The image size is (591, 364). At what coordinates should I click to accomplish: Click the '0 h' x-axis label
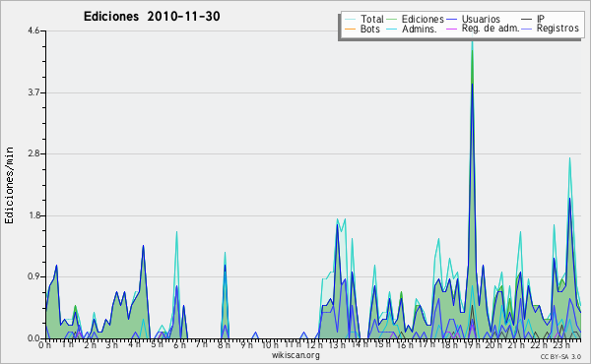click(x=44, y=344)
